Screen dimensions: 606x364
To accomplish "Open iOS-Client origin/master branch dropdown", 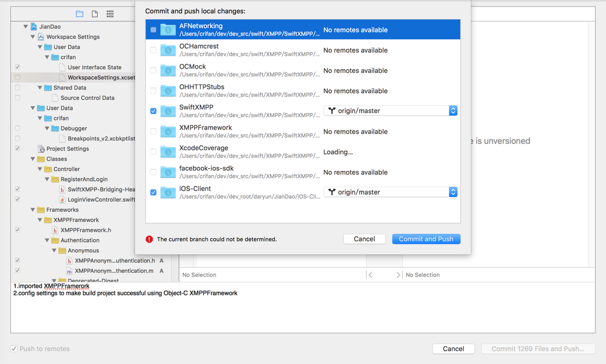I will pyautogui.click(x=391, y=192).
